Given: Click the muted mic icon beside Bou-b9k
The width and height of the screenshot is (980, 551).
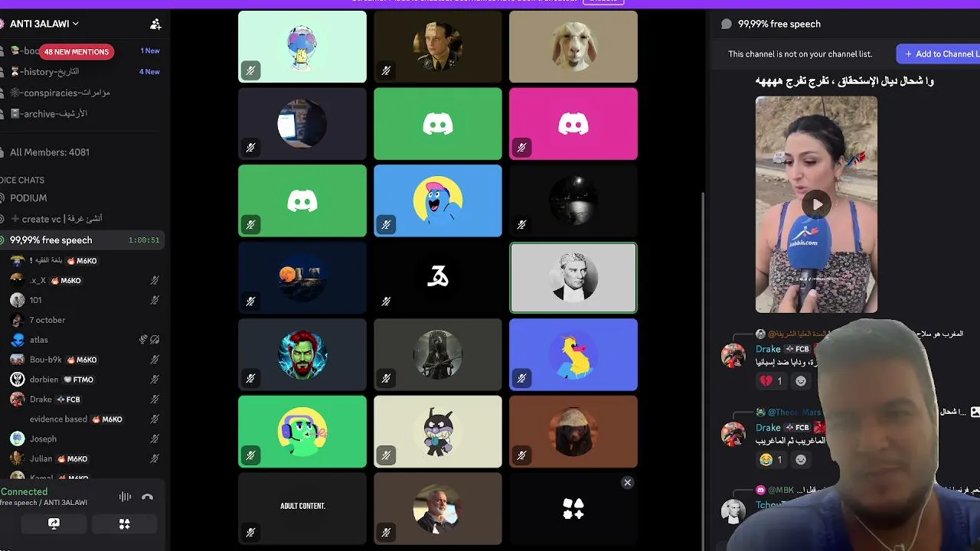Looking at the screenshot, I should tap(155, 360).
